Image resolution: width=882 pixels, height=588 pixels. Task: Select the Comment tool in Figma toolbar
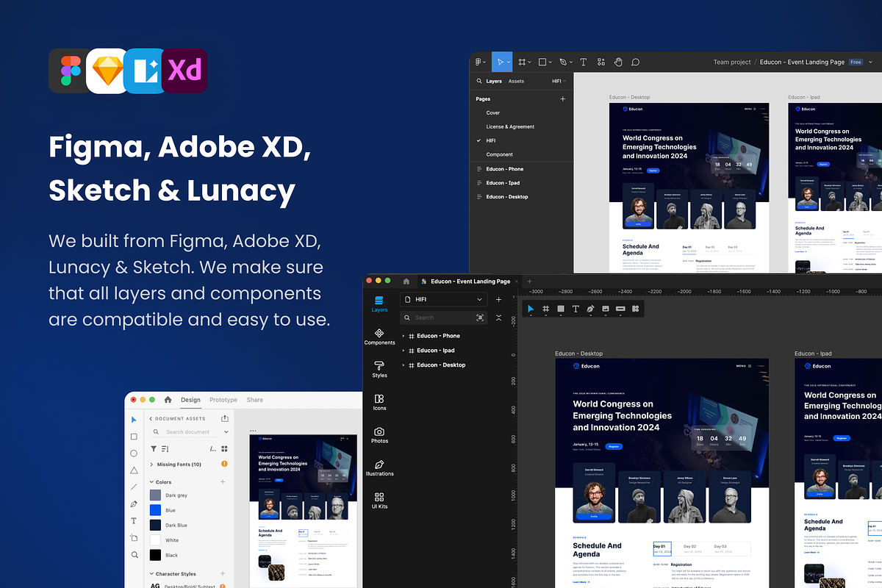(636, 62)
